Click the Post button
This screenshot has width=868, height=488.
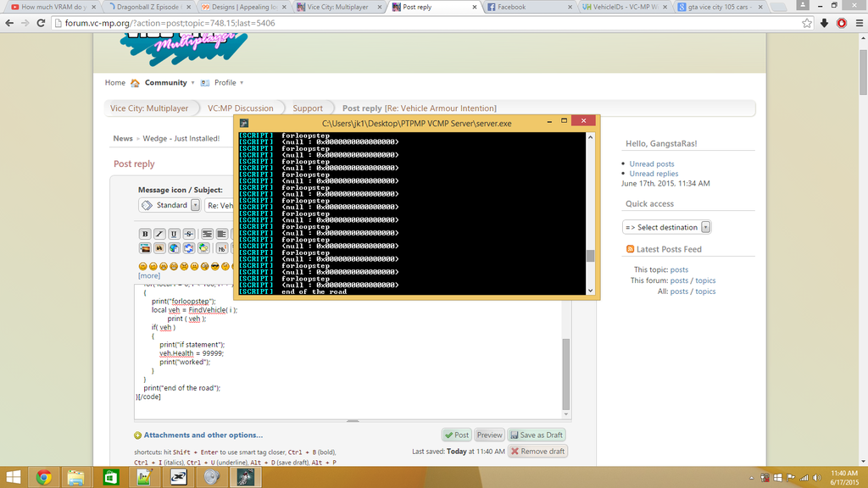[x=457, y=435]
